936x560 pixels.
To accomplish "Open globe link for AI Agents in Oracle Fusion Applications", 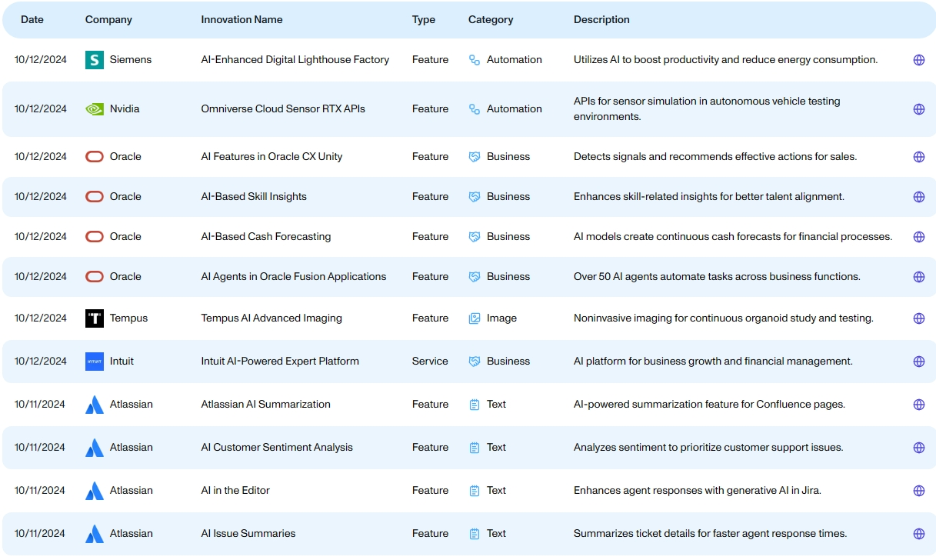I will (x=918, y=277).
